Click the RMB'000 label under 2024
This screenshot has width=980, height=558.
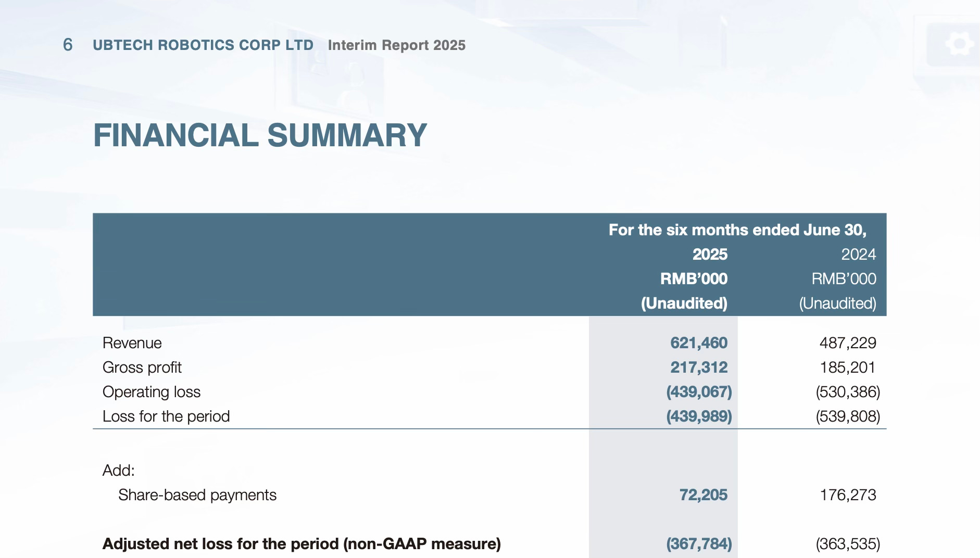pyautogui.click(x=844, y=279)
